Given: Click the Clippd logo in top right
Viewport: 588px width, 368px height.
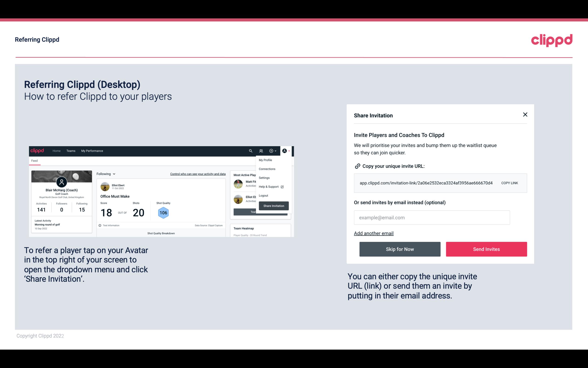Looking at the screenshot, I should [551, 40].
